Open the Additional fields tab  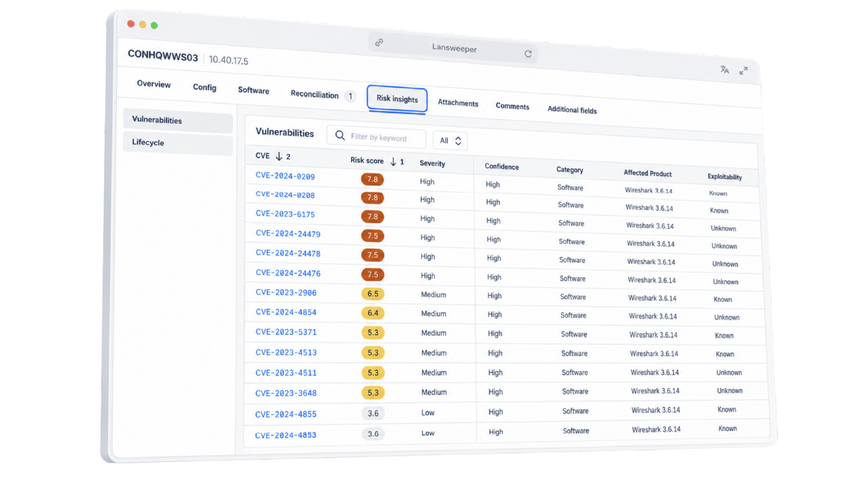572,110
